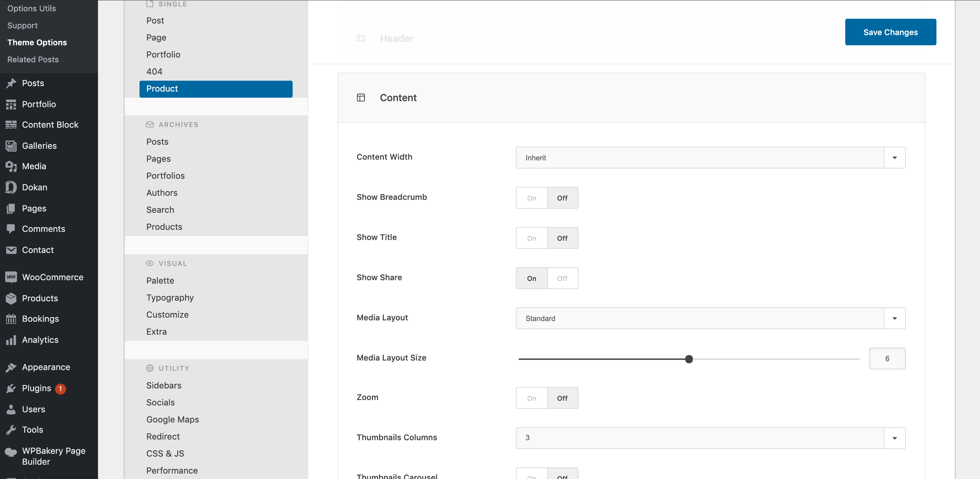The image size is (980, 479).
Task: Click the Plugins menu item with badge
Action: pyautogui.click(x=43, y=388)
